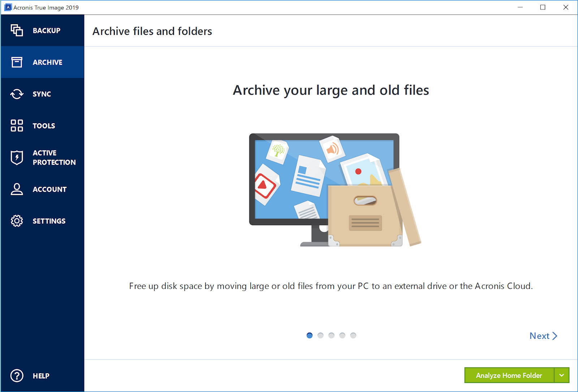Click the archive box and monitor illustration
The width and height of the screenshot is (578, 392).
(335, 190)
